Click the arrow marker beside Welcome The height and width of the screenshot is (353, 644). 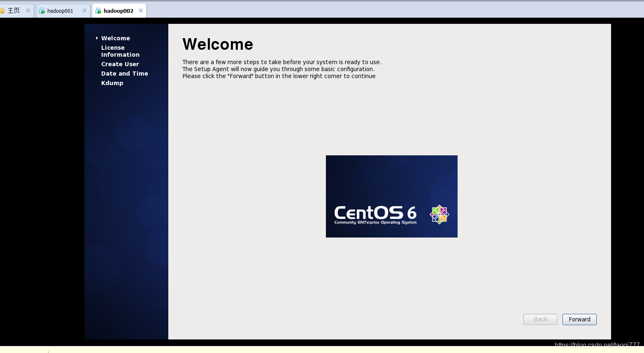(97, 38)
